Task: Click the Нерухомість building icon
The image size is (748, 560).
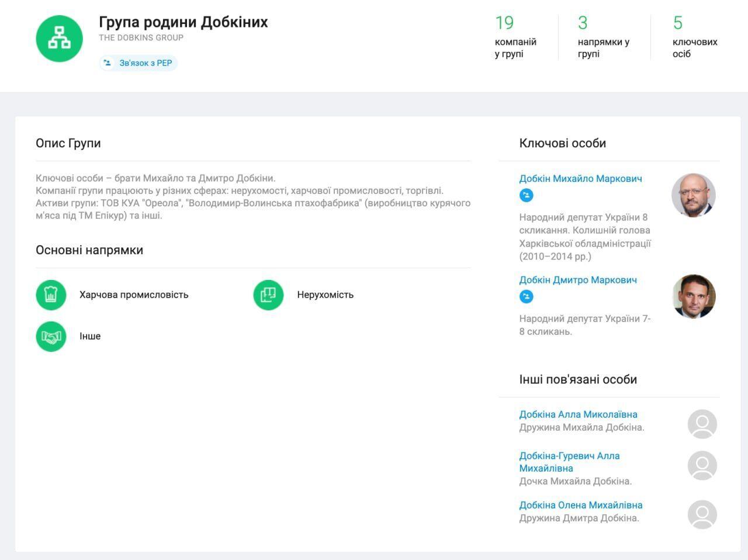Action: [268, 295]
